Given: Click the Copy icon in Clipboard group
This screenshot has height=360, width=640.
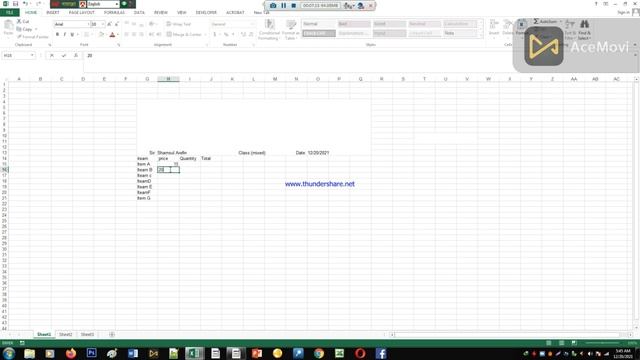Looking at the screenshot, I should 19,29.
